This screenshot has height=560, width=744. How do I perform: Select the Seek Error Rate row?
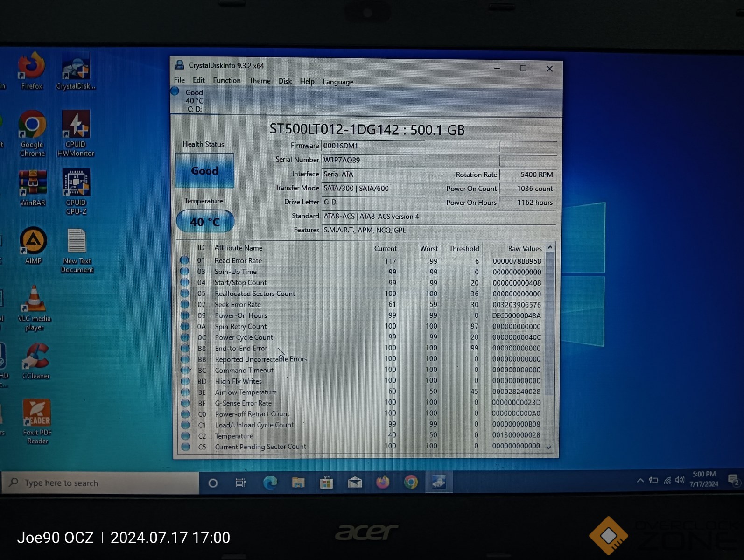[361, 305]
